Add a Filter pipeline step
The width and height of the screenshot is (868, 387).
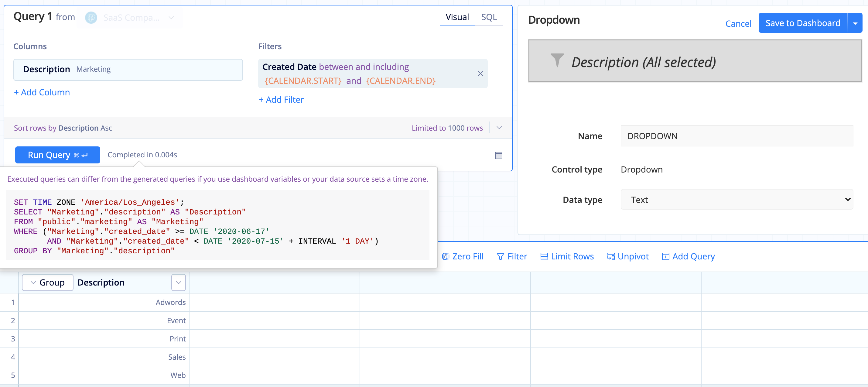pyautogui.click(x=512, y=257)
